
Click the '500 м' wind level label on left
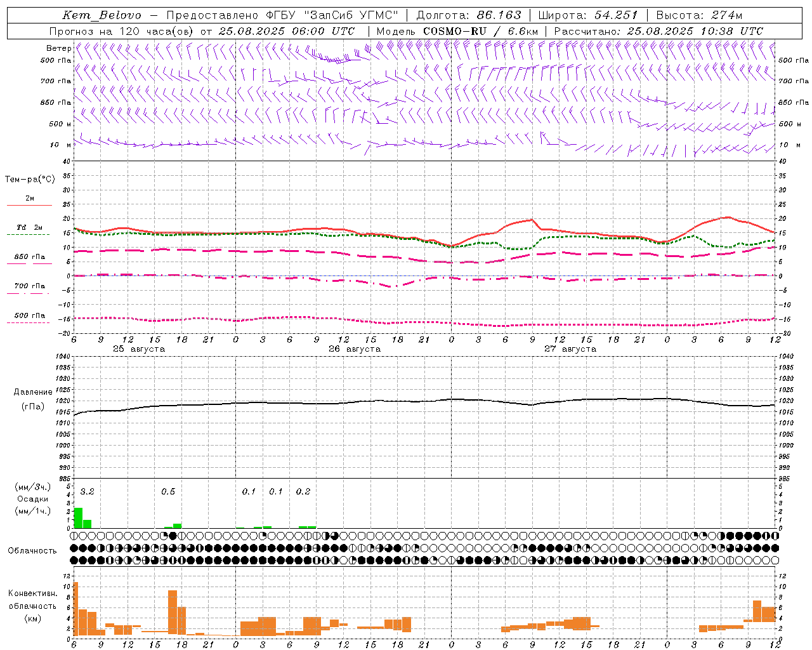pos(60,124)
